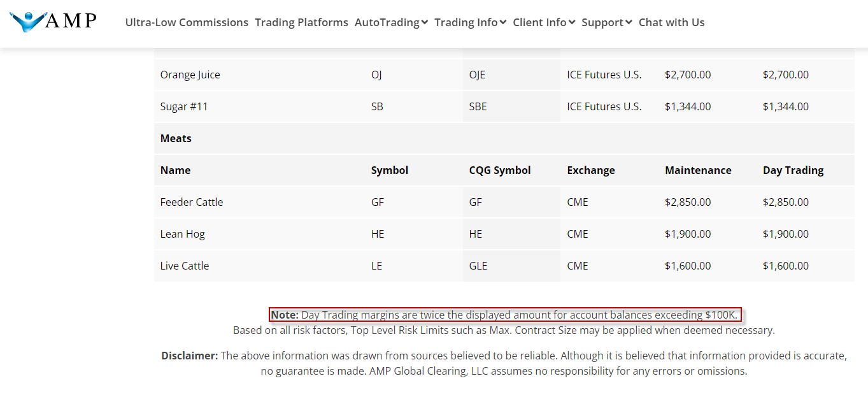
Task: Open Ultra-Low Commissions page
Action: point(187,22)
